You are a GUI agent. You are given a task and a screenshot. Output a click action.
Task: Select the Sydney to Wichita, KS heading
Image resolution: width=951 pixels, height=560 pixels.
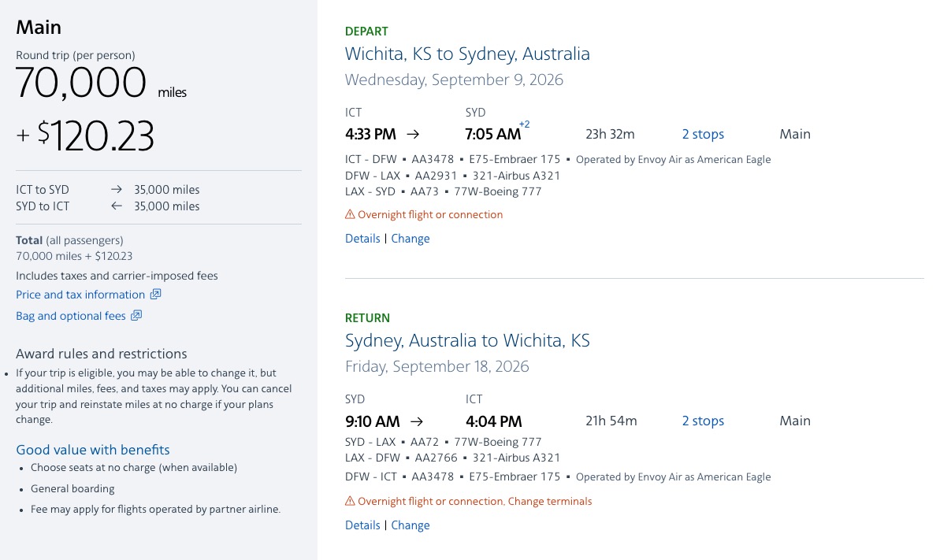467,340
